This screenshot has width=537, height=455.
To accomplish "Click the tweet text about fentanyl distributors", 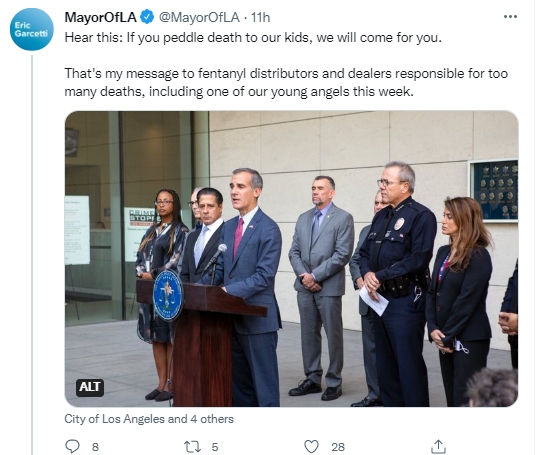I will (x=286, y=83).
